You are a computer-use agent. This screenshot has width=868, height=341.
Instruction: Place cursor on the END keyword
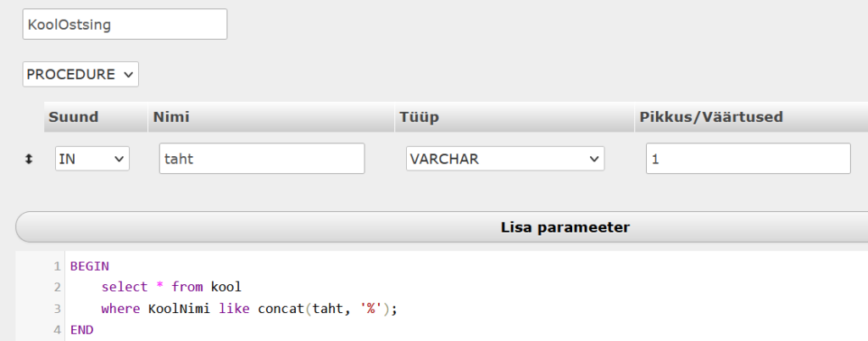click(82, 330)
